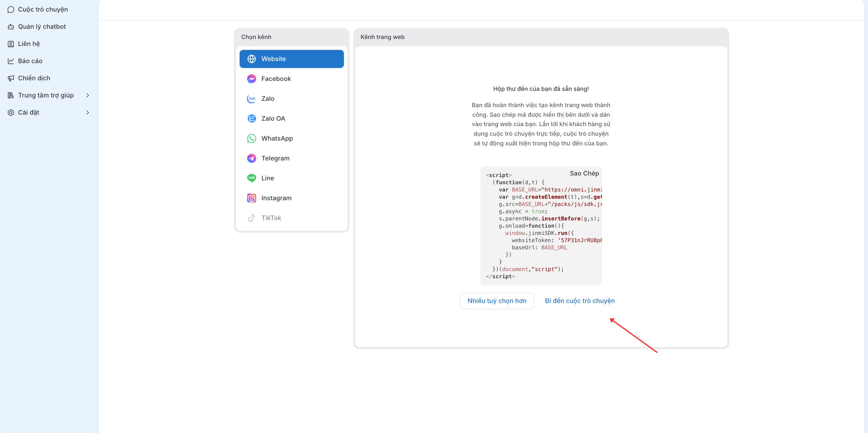Click the BASE_URL line in script
Image resolution: width=868 pixels, height=433 pixels.
(x=550, y=190)
